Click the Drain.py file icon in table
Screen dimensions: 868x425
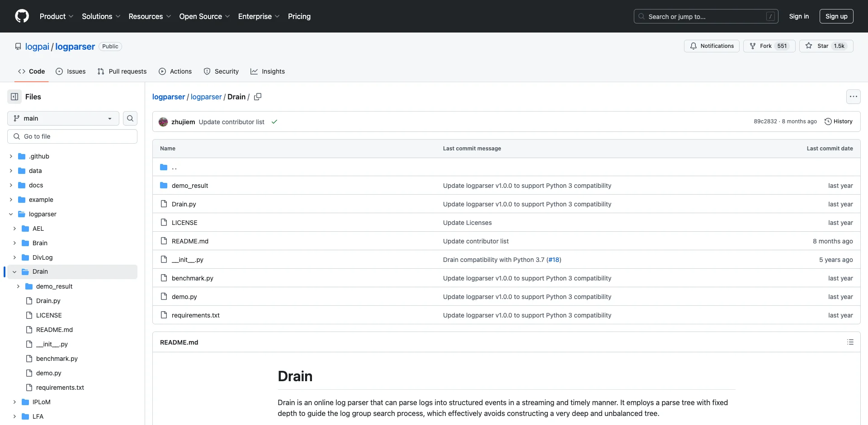tap(164, 204)
